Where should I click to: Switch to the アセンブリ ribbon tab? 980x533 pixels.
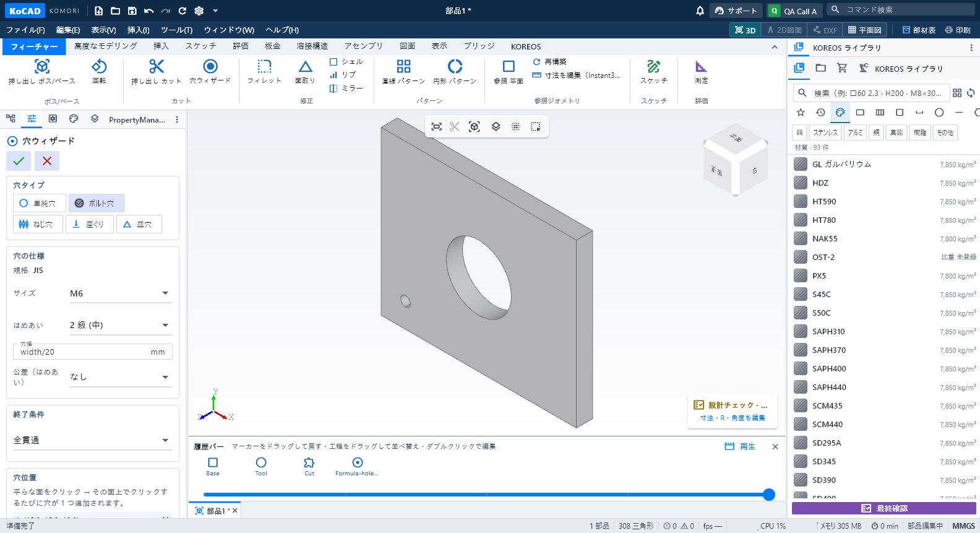364,46
